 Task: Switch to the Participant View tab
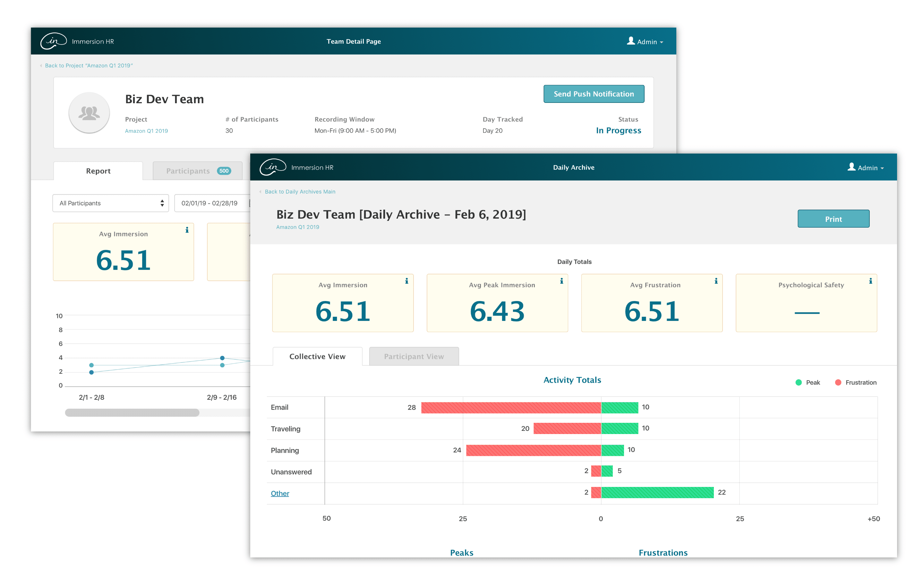[414, 356]
